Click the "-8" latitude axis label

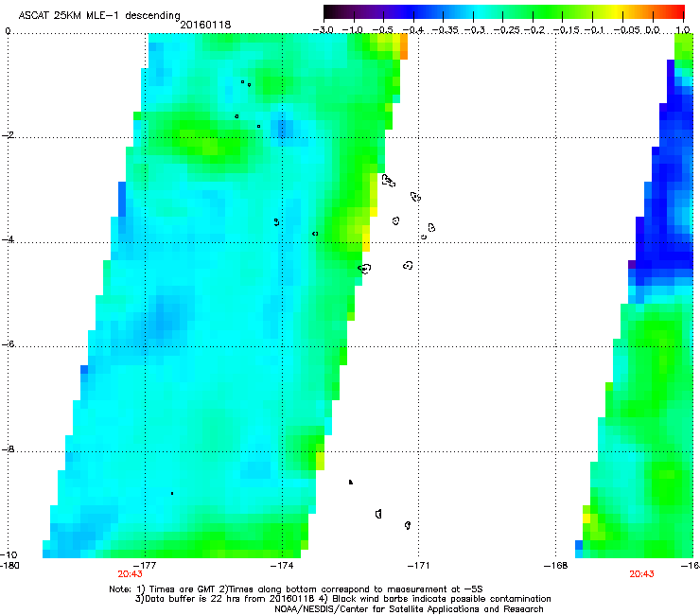(8, 449)
